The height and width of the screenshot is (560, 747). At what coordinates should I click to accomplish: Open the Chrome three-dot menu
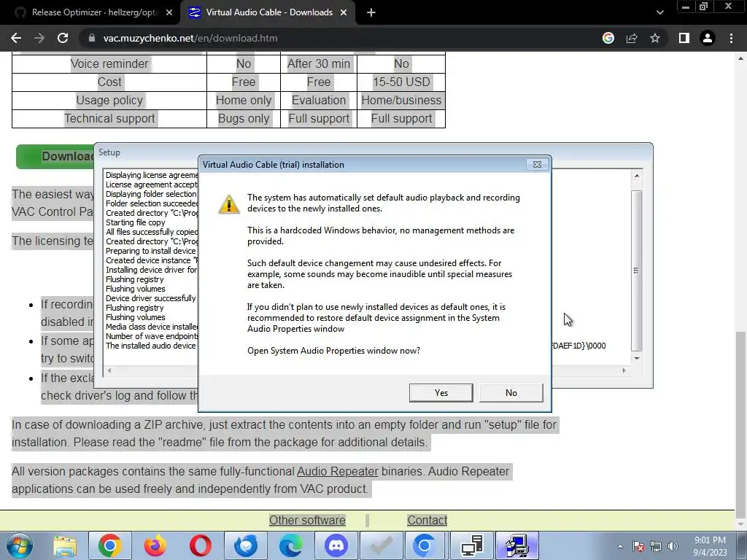click(x=731, y=38)
